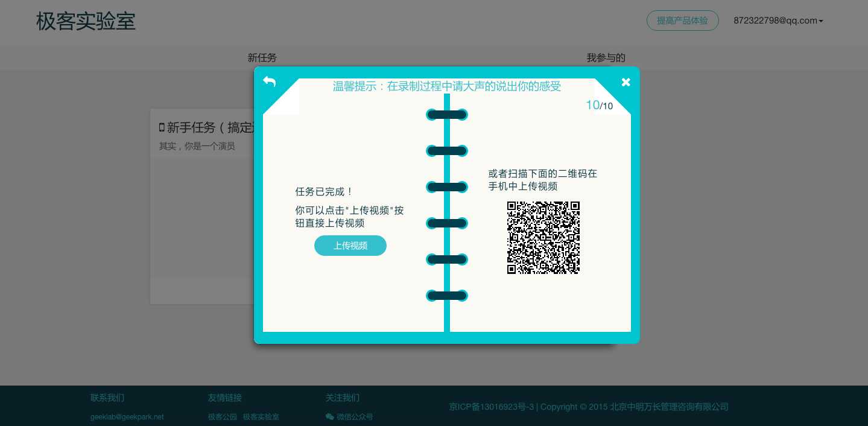Open the 京ICP备13016923号-3 record link
Image resolution: width=868 pixels, height=426 pixels.
492,407
